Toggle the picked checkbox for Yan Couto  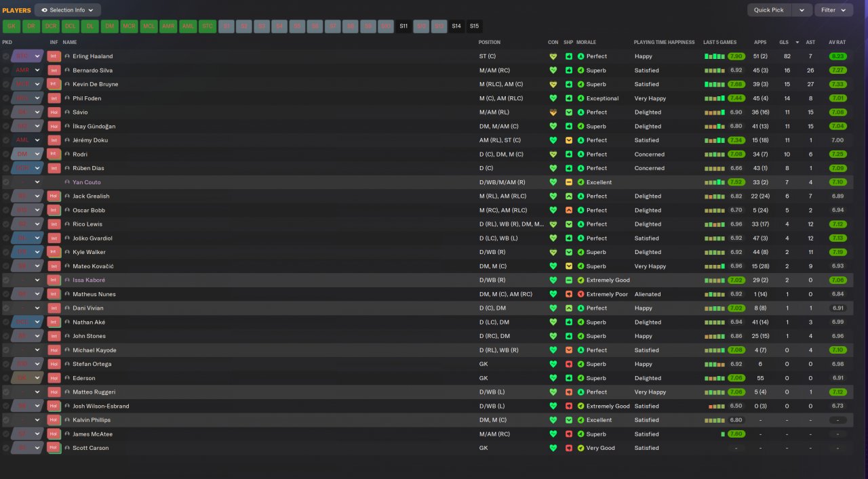pos(6,182)
